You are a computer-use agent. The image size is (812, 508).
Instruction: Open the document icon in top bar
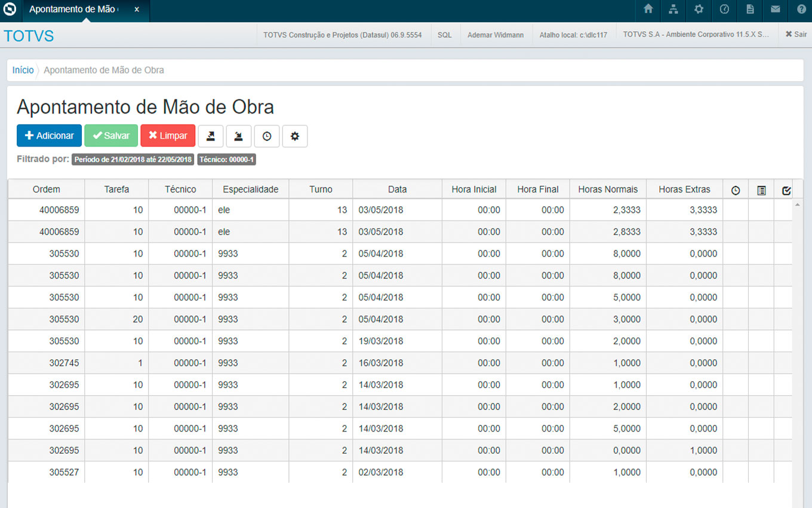[x=750, y=10]
